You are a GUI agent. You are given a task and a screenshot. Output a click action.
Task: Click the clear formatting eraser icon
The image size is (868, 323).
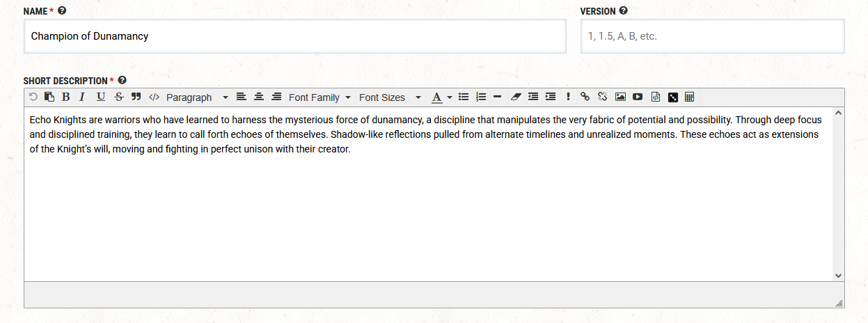(x=515, y=97)
